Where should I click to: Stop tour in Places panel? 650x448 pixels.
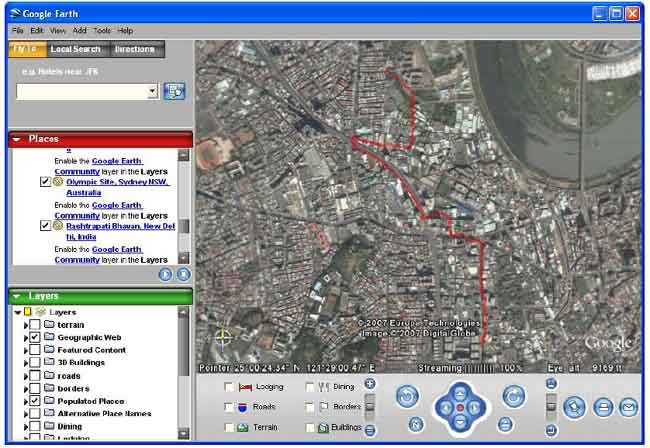(184, 274)
